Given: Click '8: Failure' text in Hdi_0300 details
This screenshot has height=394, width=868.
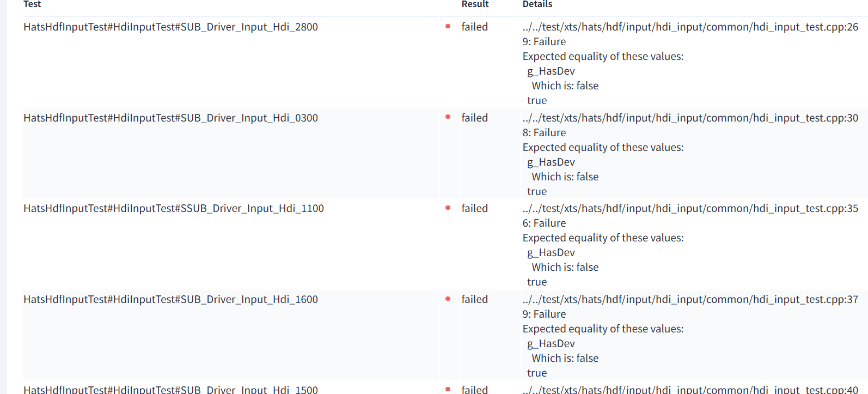Looking at the screenshot, I should pos(544,132).
